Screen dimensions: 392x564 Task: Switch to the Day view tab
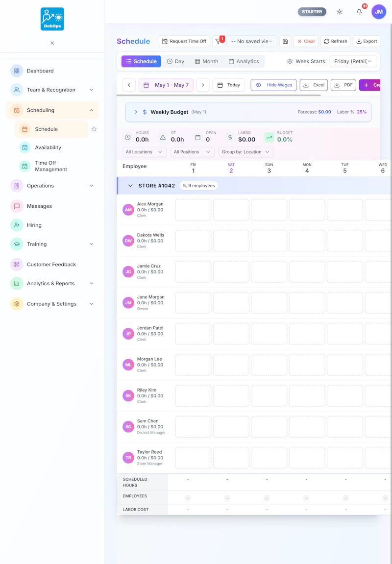[x=175, y=62]
